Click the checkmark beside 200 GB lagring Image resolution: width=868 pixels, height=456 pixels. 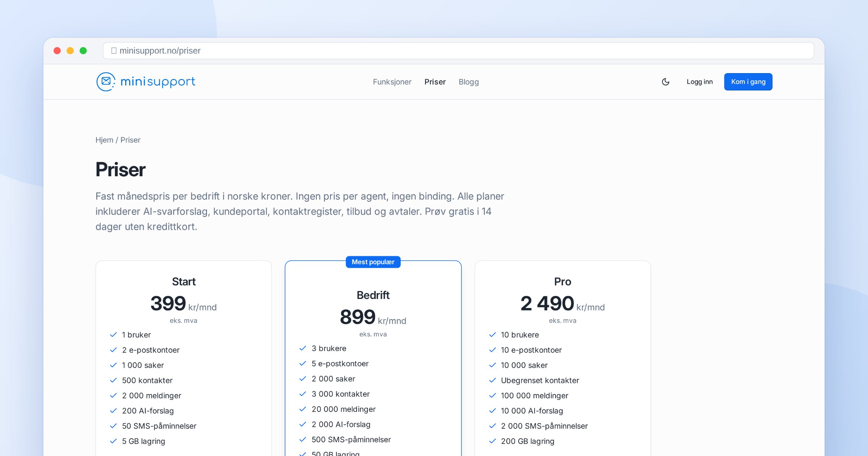(492, 441)
